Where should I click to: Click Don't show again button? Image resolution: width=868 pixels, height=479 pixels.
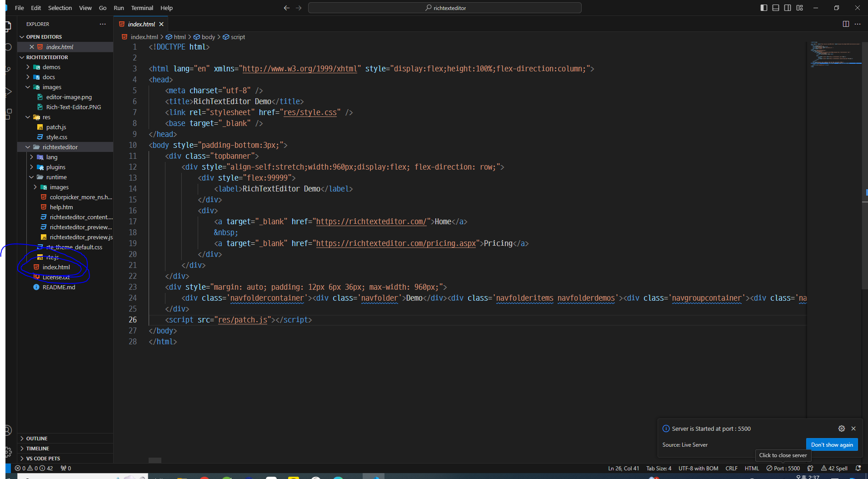832,444
